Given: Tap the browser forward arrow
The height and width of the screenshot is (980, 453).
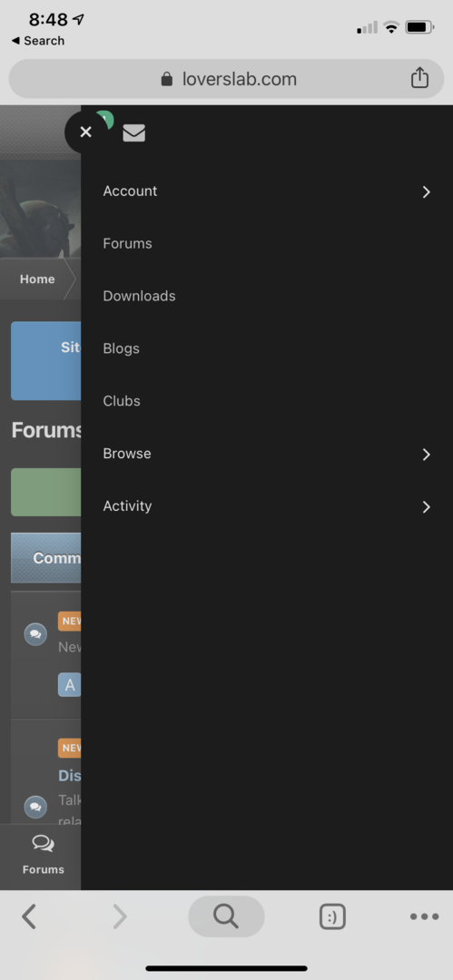Looking at the screenshot, I should pos(119,916).
